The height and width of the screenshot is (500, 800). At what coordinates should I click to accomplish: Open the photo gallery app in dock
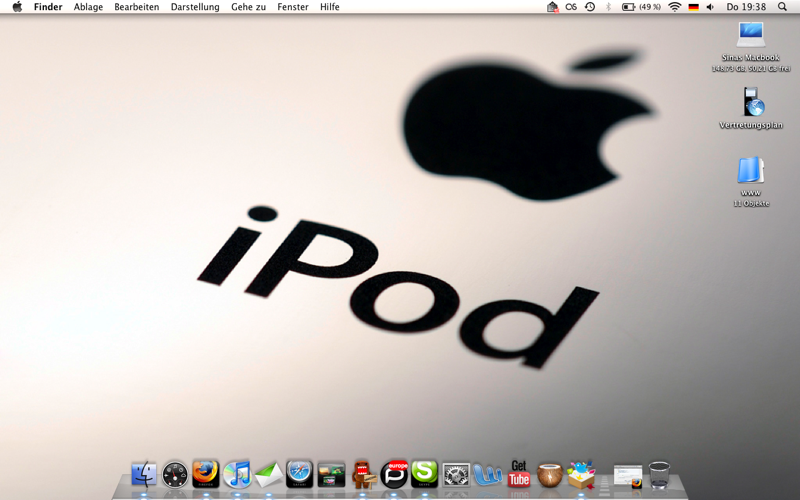click(x=331, y=475)
